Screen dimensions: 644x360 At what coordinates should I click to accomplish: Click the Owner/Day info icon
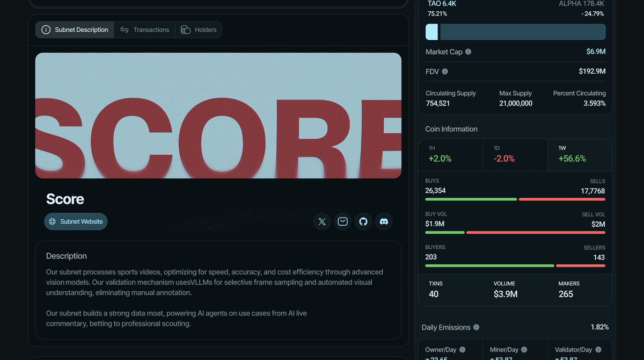coord(463,350)
